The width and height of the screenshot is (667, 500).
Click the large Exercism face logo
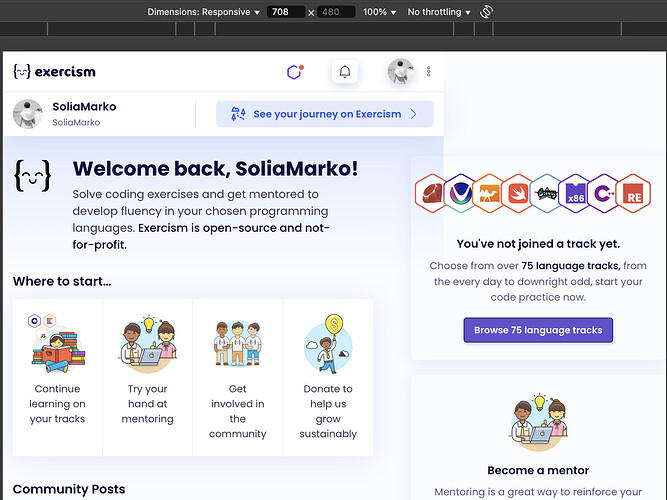click(33, 175)
